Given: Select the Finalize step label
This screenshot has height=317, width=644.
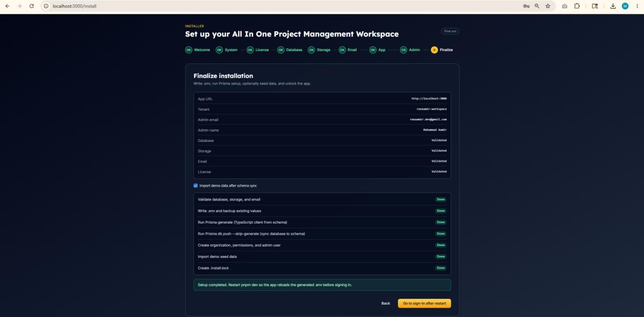Looking at the screenshot, I should click(446, 50).
